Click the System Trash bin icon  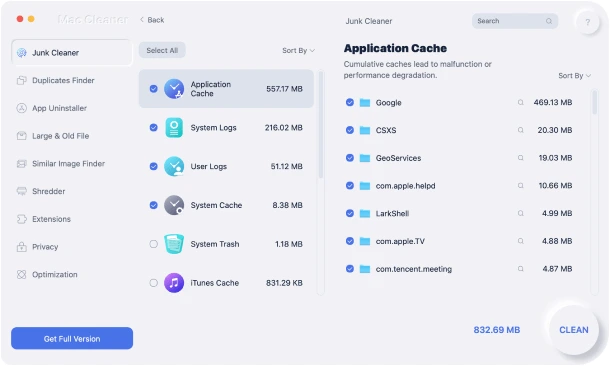pyautogui.click(x=174, y=244)
